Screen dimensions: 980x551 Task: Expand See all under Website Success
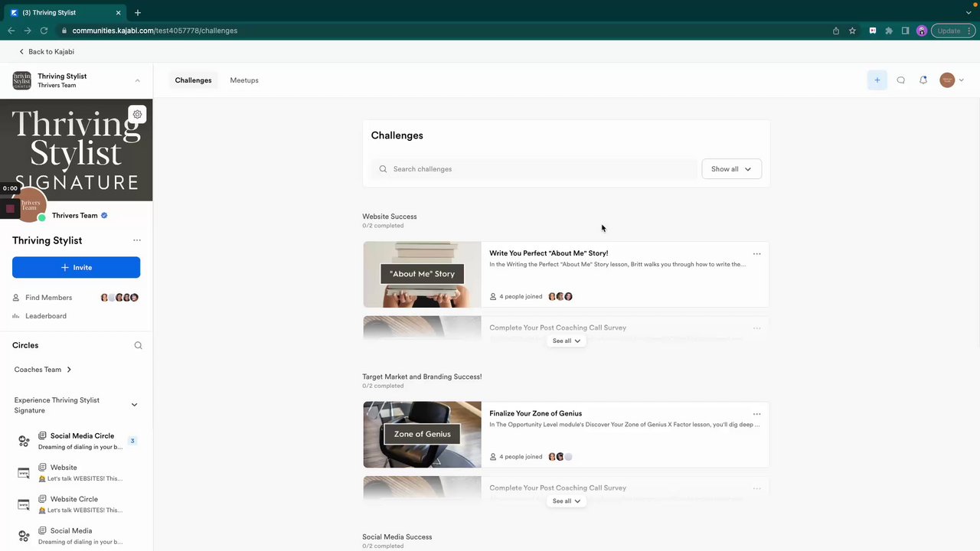click(567, 341)
